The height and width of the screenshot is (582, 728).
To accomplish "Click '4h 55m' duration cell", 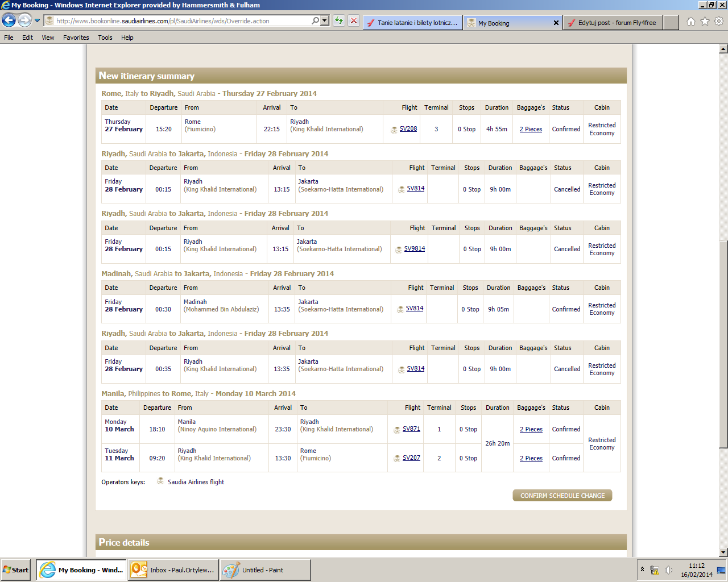I will [497, 130].
